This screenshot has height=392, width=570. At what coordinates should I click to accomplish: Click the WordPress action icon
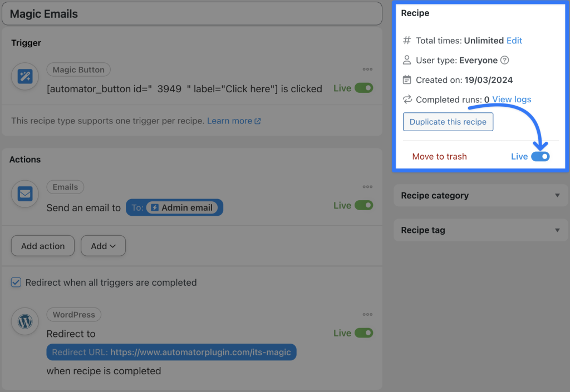(x=24, y=321)
